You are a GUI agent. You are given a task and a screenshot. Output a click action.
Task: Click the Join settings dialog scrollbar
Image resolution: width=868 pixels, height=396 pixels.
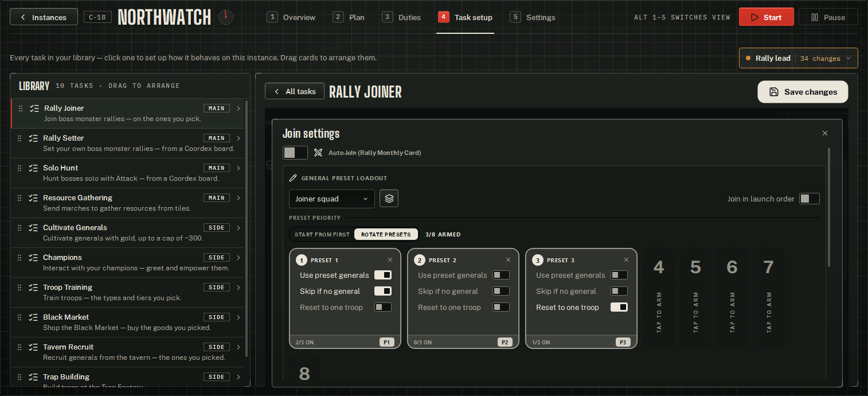(829, 207)
